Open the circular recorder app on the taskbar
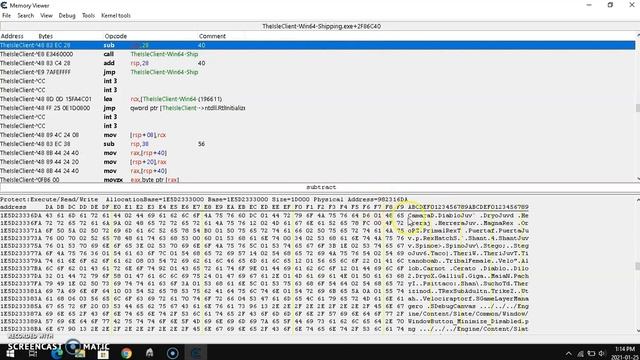This screenshot has width=640, height=360. pyautogui.click(x=173, y=353)
